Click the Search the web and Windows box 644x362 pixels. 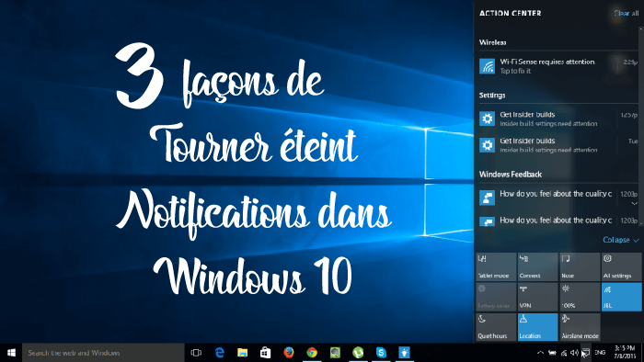(103, 353)
